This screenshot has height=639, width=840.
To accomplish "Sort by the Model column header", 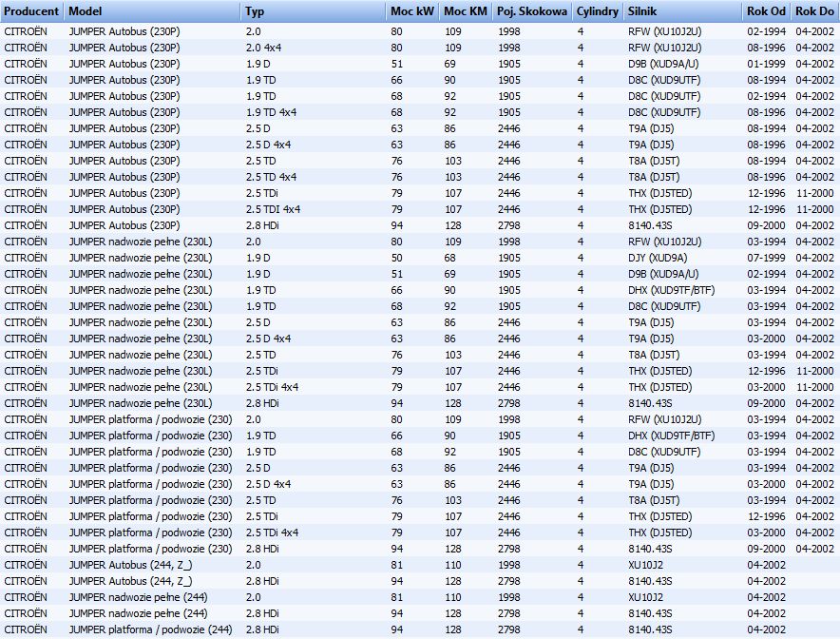I will tap(153, 11).
